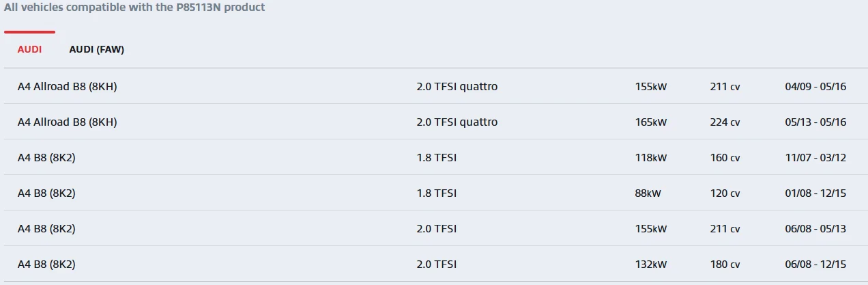Select A4 B8 (8K2) 2.0 TFSI 155kW row
This screenshot has height=285, width=868.
coord(434,228)
